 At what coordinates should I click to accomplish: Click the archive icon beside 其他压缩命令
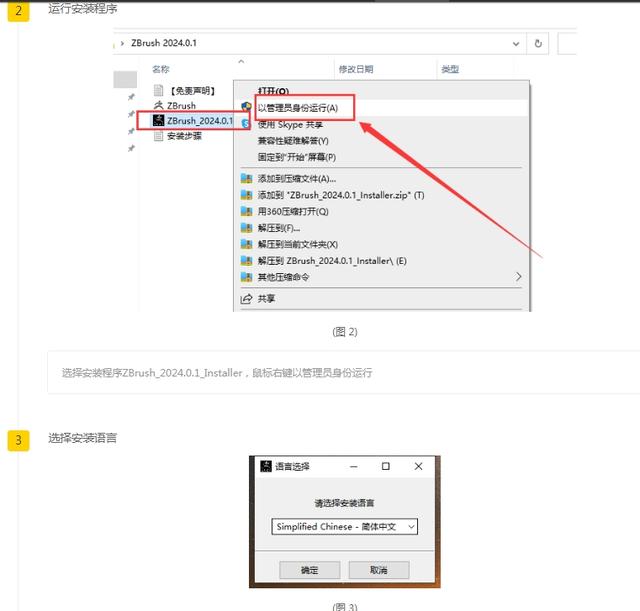click(246, 277)
